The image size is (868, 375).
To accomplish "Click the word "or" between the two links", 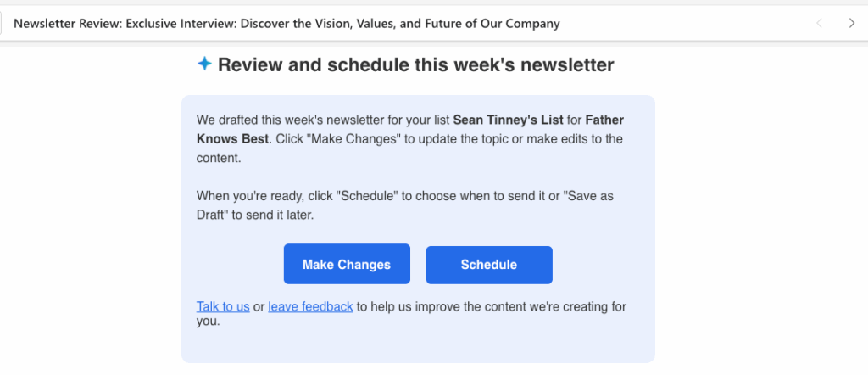I will pos(259,307).
